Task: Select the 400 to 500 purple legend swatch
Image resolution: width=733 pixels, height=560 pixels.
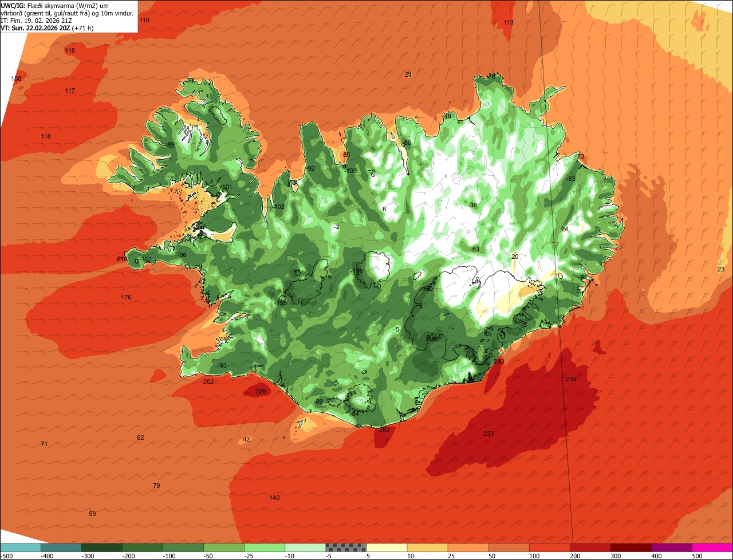Action: tap(672, 547)
